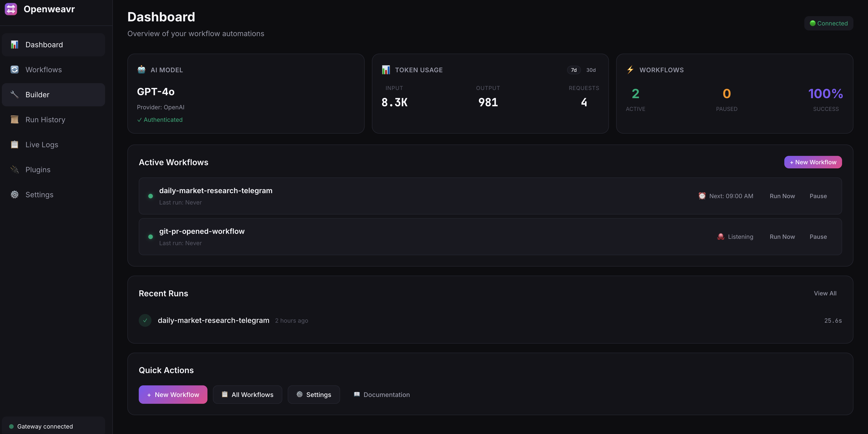Image resolution: width=868 pixels, height=434 pixels.
Task: Open the Builder wrench icon
Action: pyautogui.click(x=15, y=95)
